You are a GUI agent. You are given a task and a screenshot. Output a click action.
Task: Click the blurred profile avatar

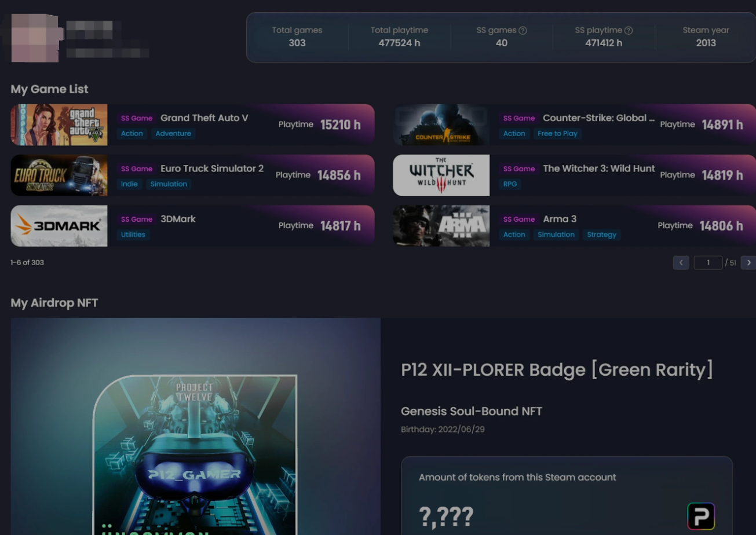pos(35,38)
